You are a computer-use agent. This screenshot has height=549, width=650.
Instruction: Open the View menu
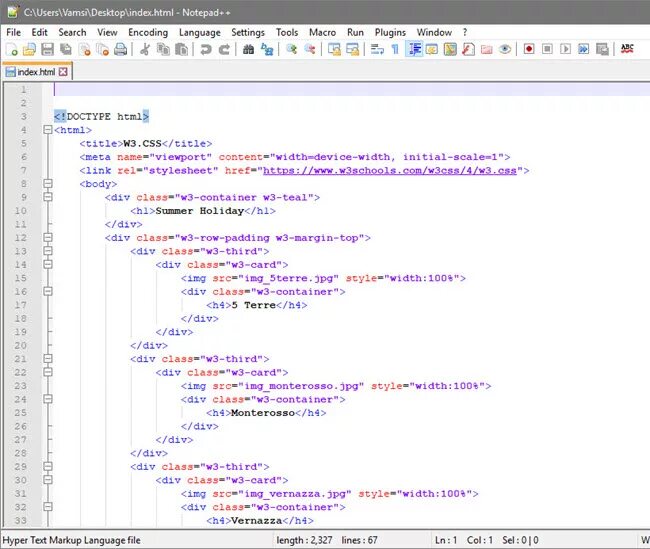(x=107, y=32)
